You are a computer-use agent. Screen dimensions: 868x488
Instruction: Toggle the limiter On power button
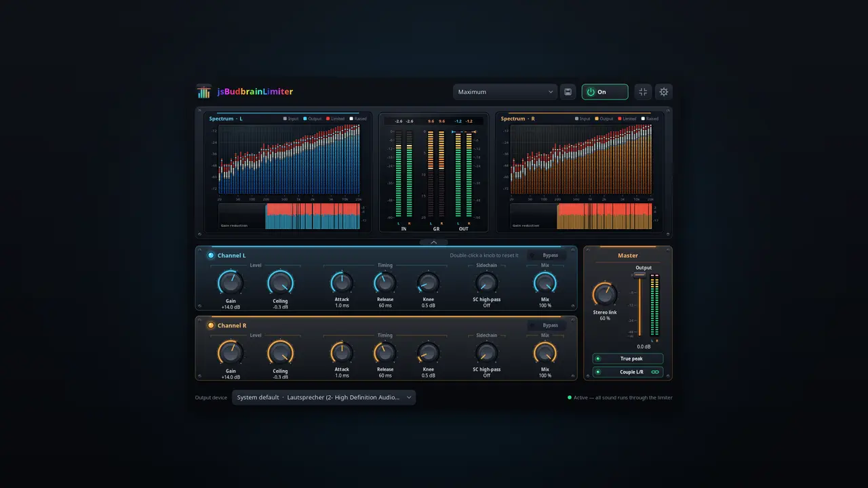[605, 91]
